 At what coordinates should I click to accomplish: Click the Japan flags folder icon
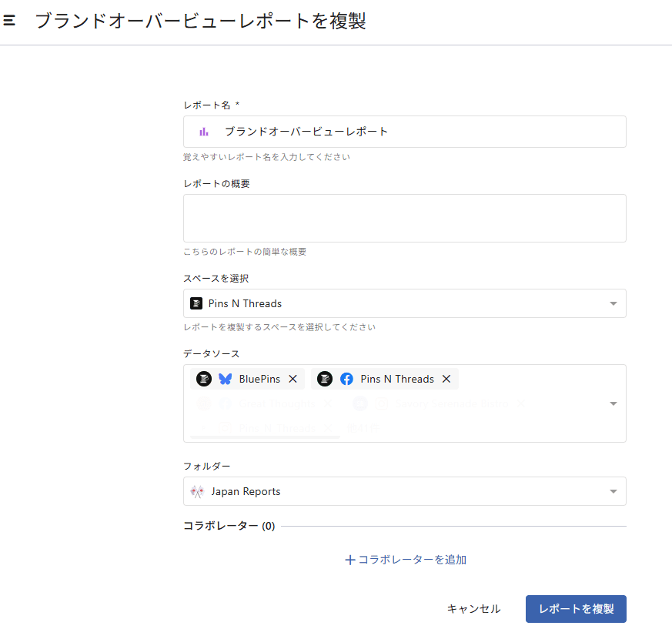(x=197, y=491)
